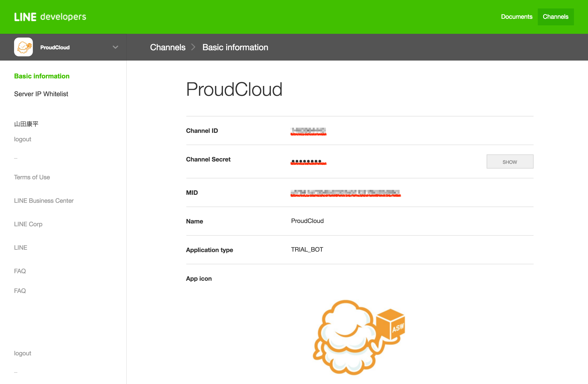Open the LINE Corp link

click(x=28, y=224)
